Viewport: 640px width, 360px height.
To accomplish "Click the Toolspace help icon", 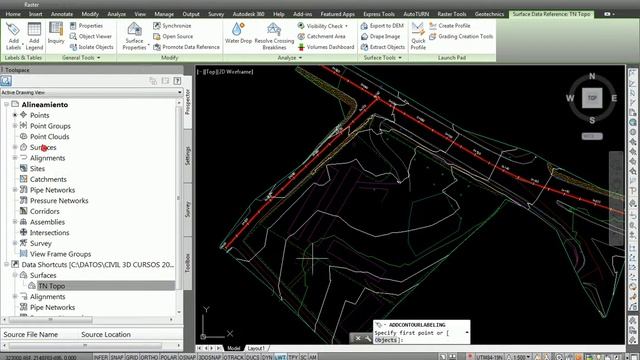I will point(177,81).
